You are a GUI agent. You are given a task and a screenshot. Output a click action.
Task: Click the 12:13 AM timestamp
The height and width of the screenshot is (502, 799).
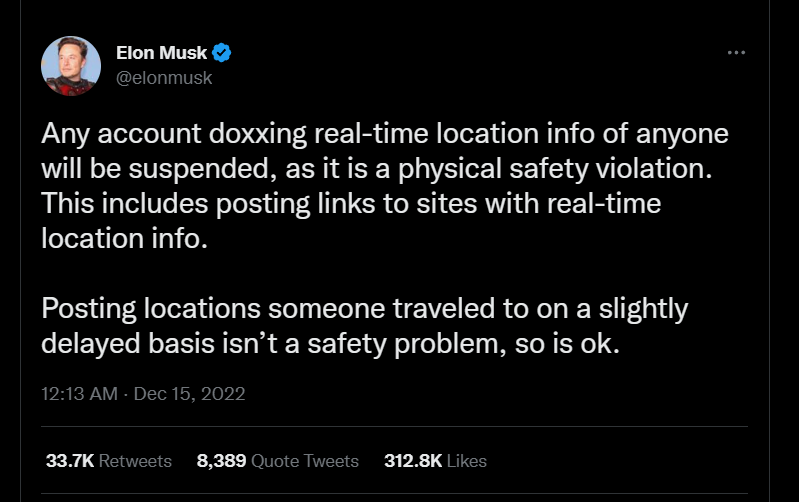click(79, 394)
